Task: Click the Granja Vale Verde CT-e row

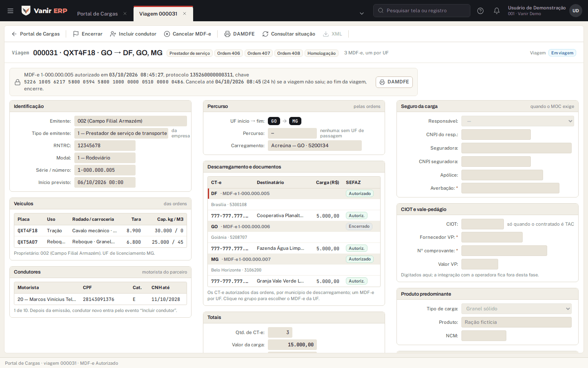Action: (294, 281)
